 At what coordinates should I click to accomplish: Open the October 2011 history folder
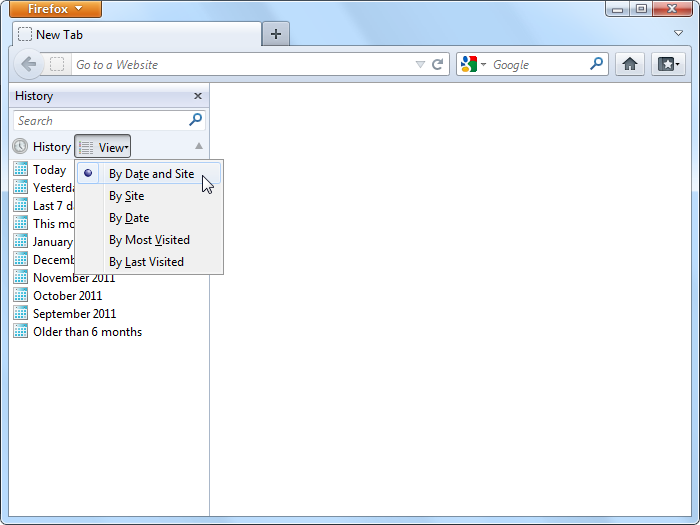click(67, 296)
